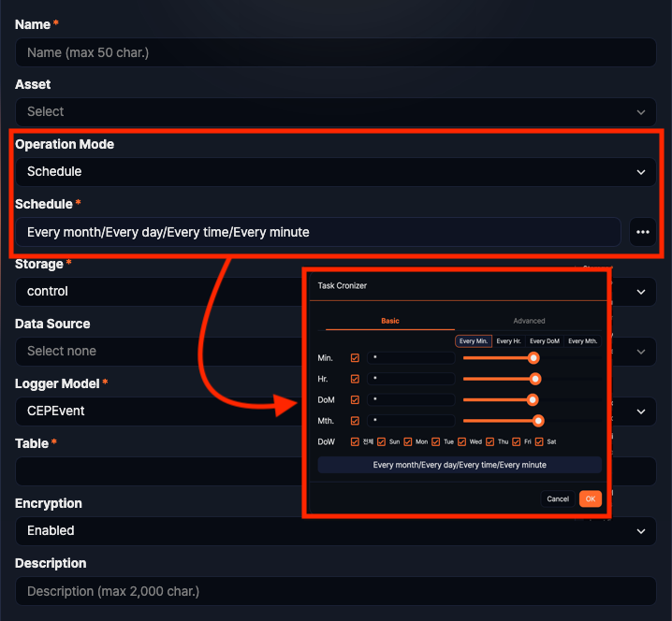Toggle the Thu checkbox
Viewport: 672px width, 621px height.
[x=489, y=441]
